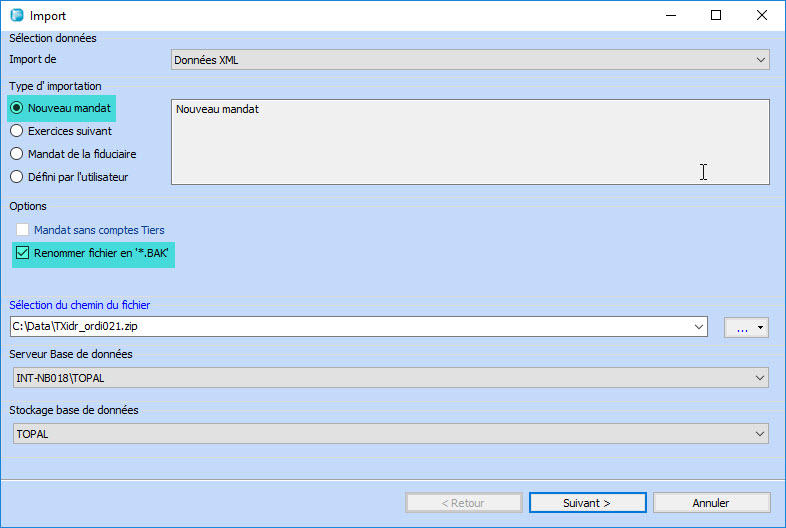Choose the 'Exercices suivant' import type
The height and width of the screenshot is (528, 786).
(x=17, y=131)
